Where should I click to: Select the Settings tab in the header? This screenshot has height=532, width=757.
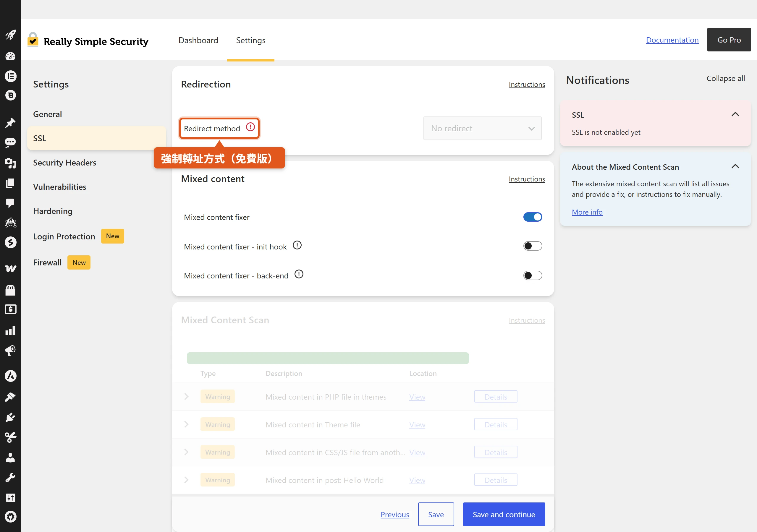[x=250, y=40]
